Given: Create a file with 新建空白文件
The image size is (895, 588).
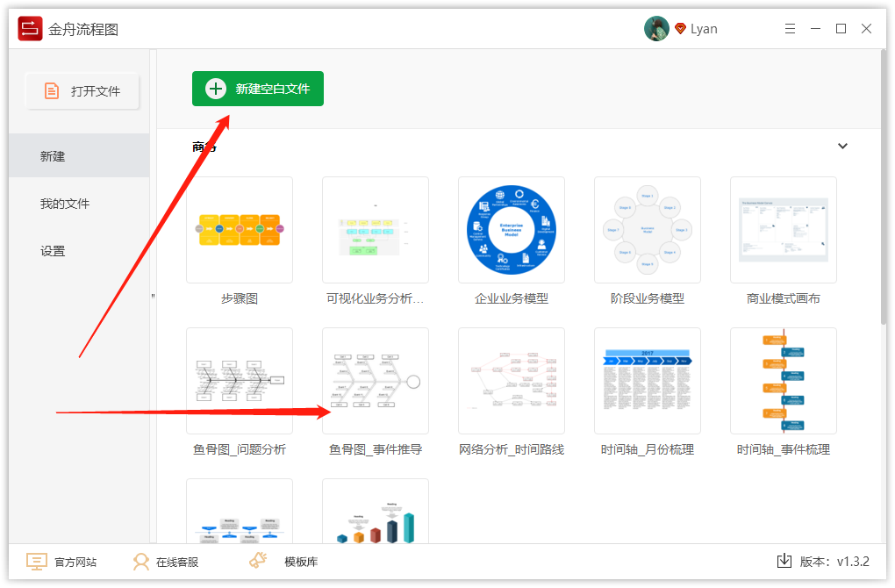Looking at the screenshot, I should 258,89.
